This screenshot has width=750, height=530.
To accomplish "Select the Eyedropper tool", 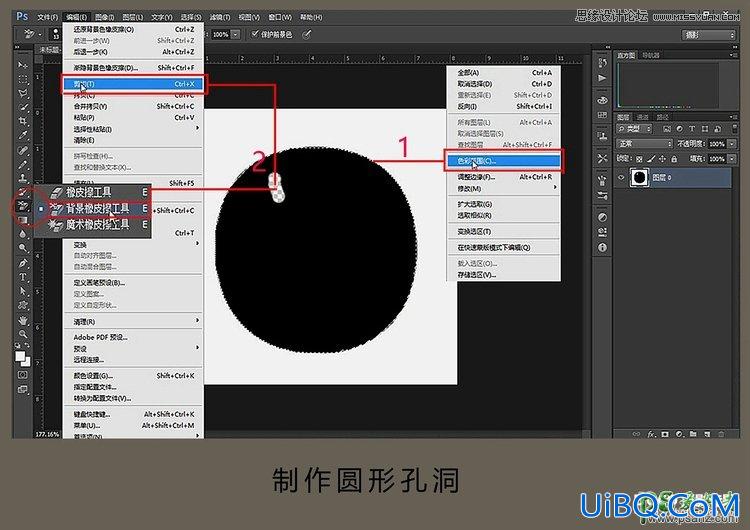I will pos(22,135).
